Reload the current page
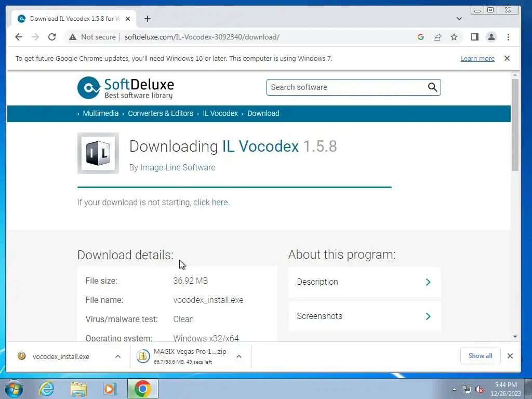The image size is (532, 399). (52, 37)
